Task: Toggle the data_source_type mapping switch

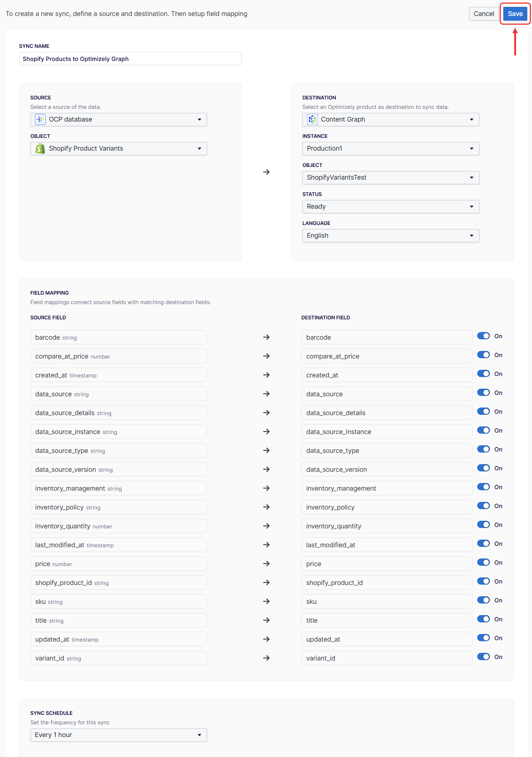Action: click(x=483, y=449)
